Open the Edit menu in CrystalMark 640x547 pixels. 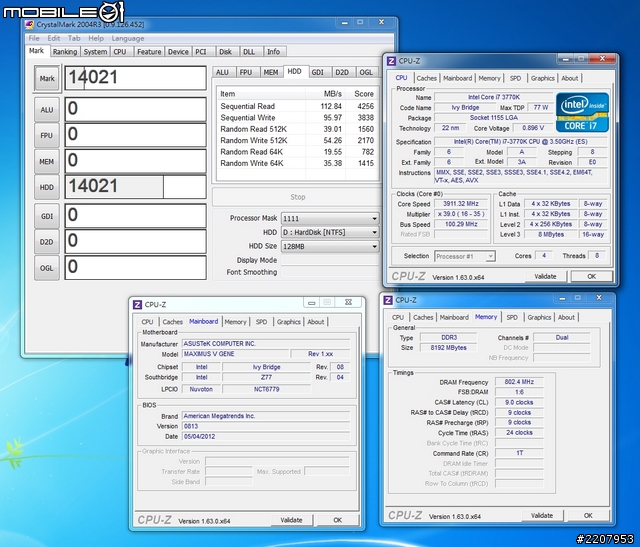point(53,38)
